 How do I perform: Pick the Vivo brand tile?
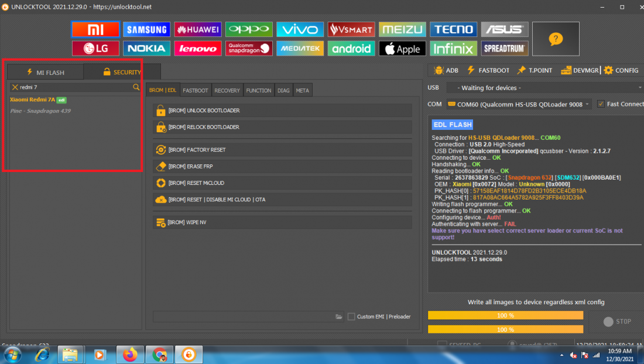tap(300, 29)
